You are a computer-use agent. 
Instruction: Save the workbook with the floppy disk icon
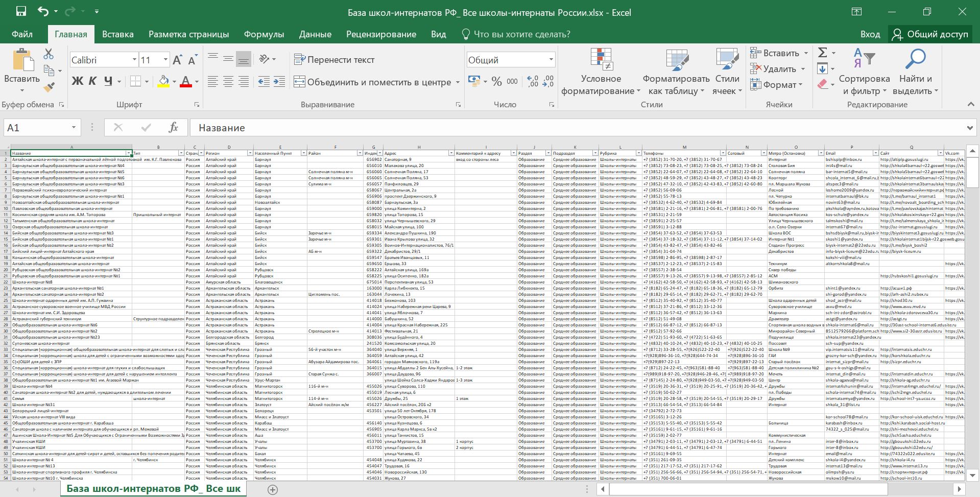pos(21,12)
